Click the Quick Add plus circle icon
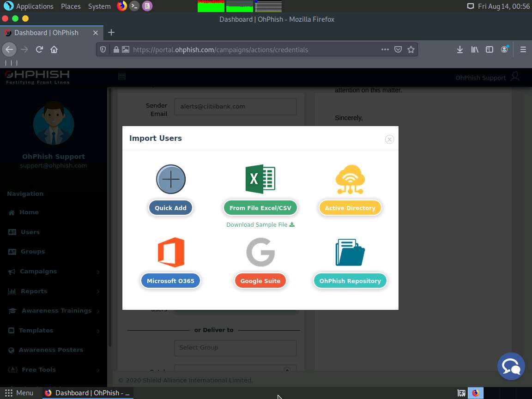This screenshot has width=532, height=399. (171, 179)
